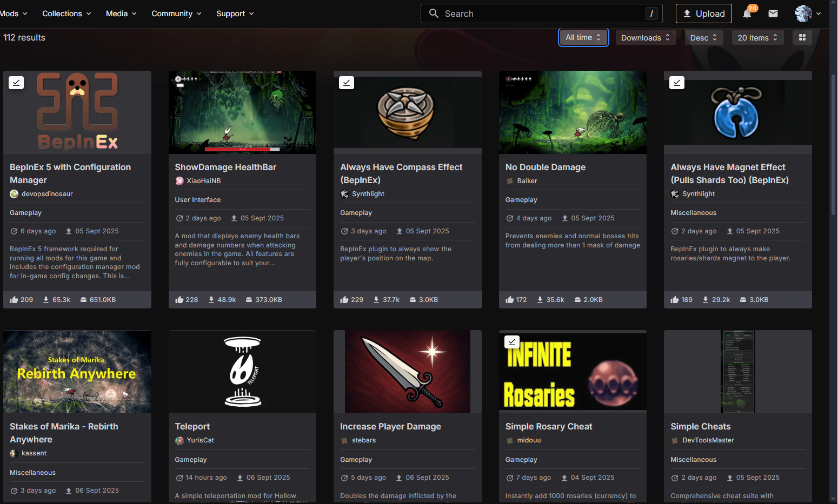Open BepInEx 5 with Configuration Manager mod

(x=70, y=174)
